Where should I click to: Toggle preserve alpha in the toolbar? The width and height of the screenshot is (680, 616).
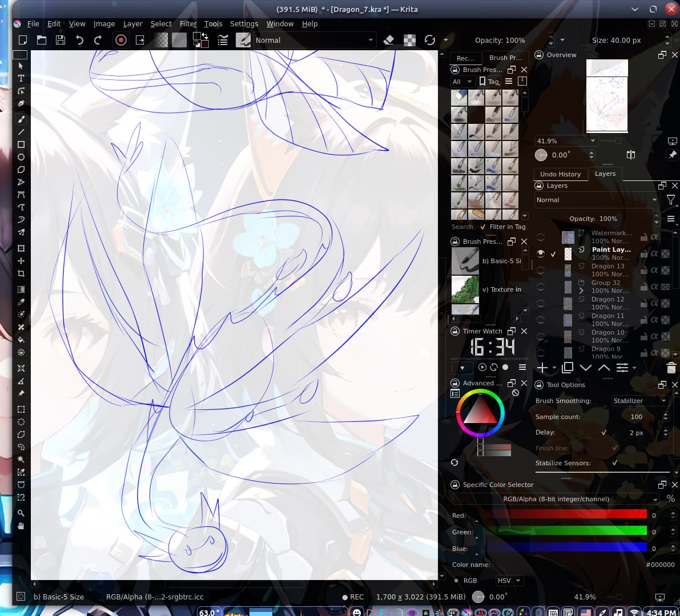tap(409, 41)
